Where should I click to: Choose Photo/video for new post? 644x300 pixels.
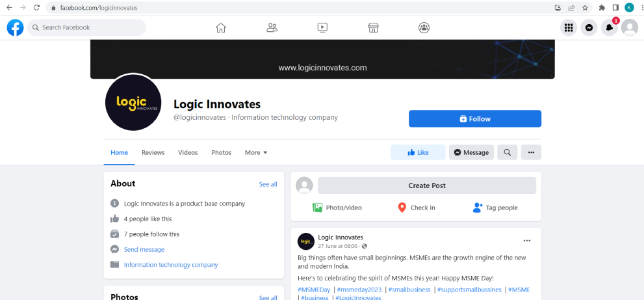[x=337, y=208]
